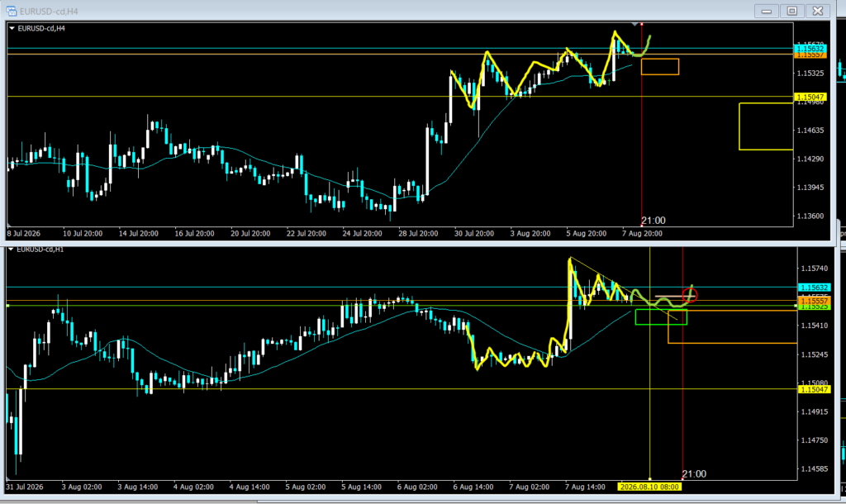Click the 16 Jul 20:00 date on H4 axis
This screenshot has width=846, height=504.
(x=194, y=234)
